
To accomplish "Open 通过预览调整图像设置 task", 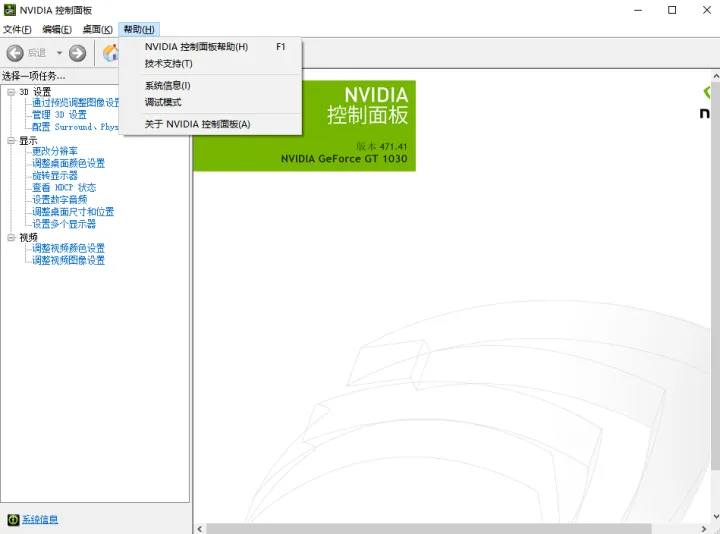I will coord(75,102).
